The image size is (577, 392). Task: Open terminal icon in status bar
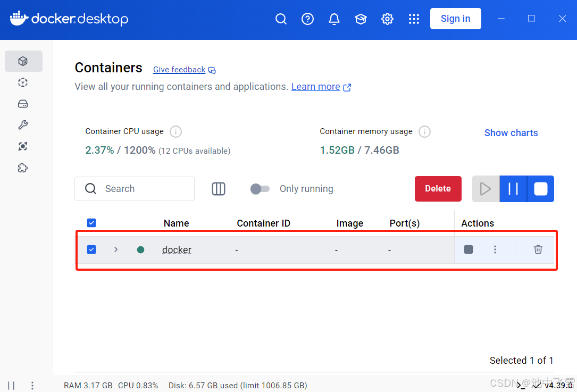click(521, 386)
